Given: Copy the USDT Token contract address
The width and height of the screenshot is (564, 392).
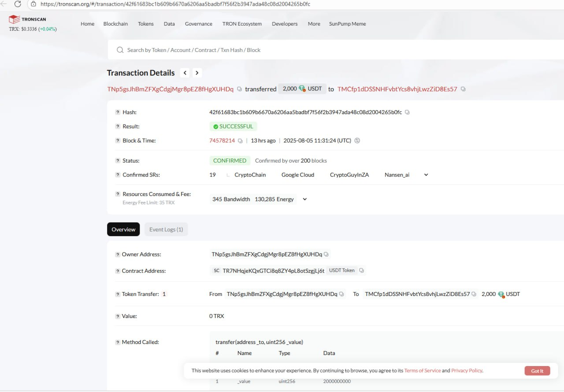Looking at the screenshot, I should coord(361,270).
